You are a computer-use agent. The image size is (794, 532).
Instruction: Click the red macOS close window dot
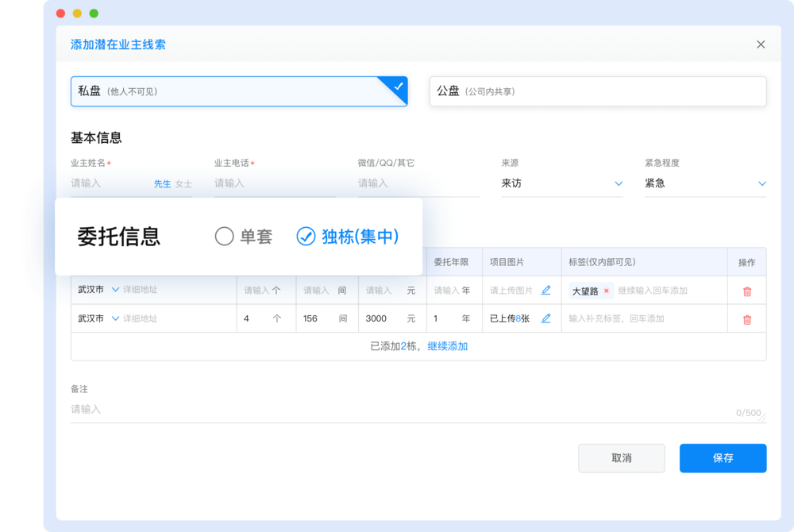point(61,13)
